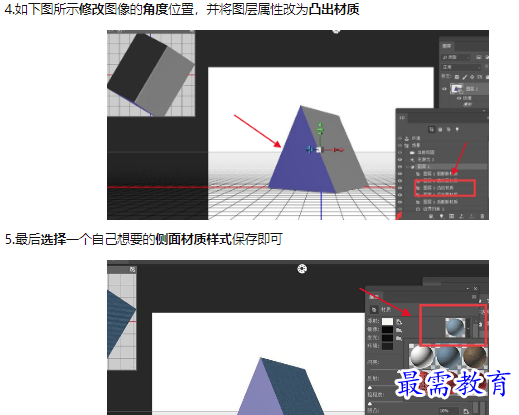This screenshot has height=415, width=519.
Task: Select meshes filter icon in 3D panel
Action: (440, 129)
